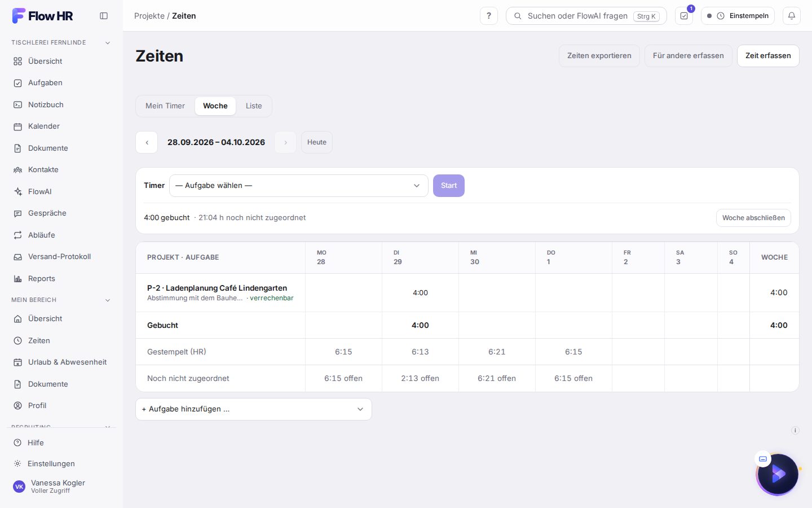Switch to the Mein Timer tab
The height and width of the screenshot is (508, 812).
165,106
